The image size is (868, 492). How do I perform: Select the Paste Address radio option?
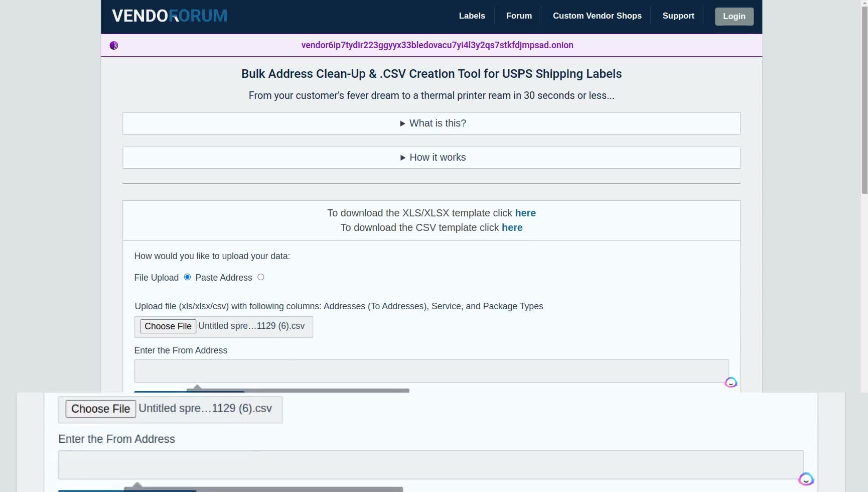point(260,277)
